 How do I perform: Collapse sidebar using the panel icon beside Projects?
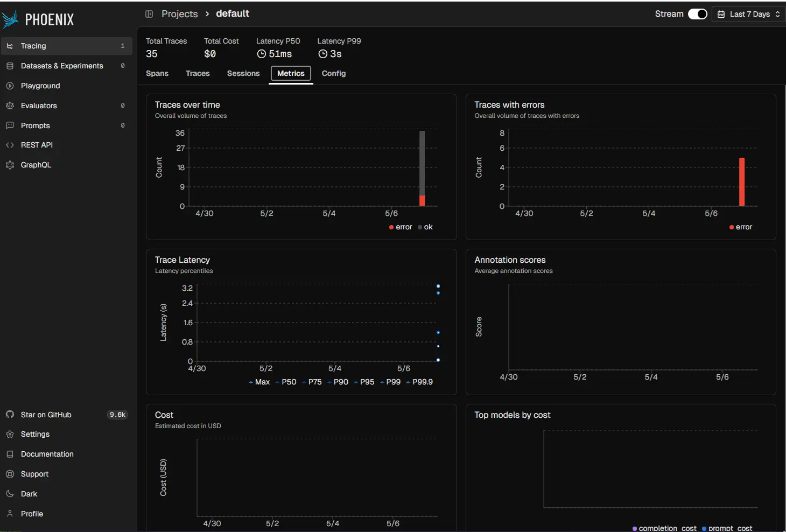[x=149, y=14]
